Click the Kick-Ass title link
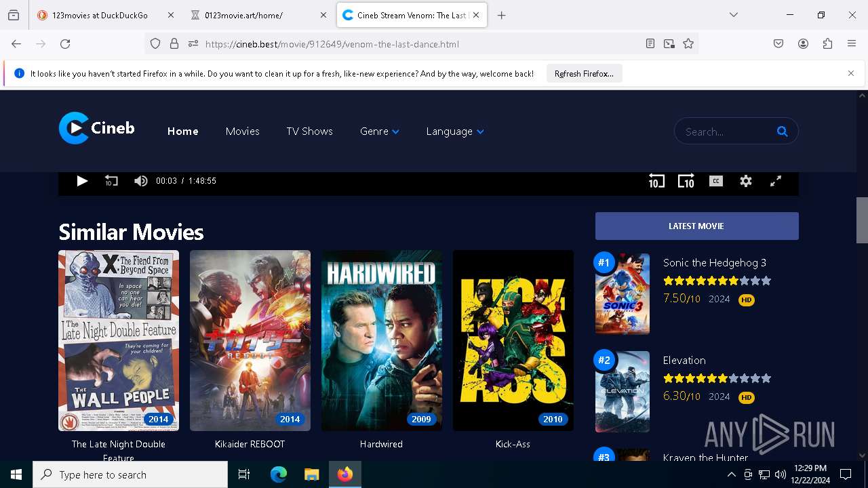This screenshot has width=868, height=488. [x=513, y=444]
